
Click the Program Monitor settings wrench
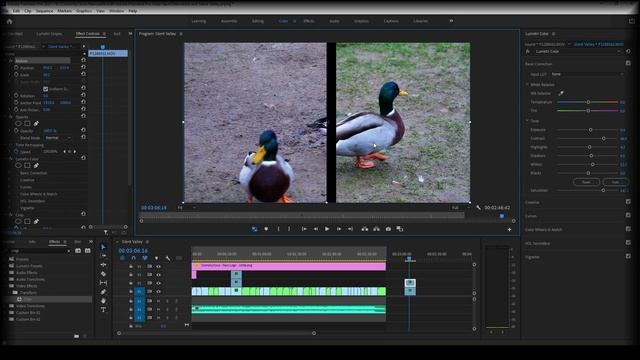[x=478, y=207]
